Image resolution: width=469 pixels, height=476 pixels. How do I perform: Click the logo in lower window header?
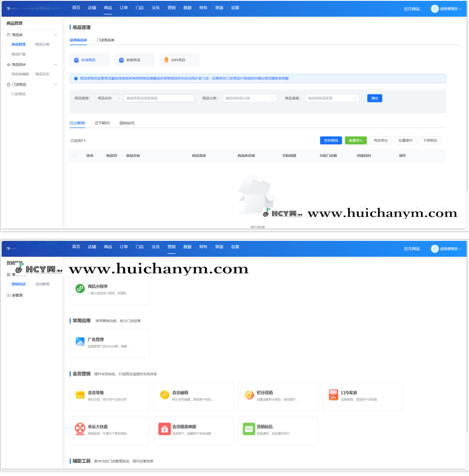8,249
